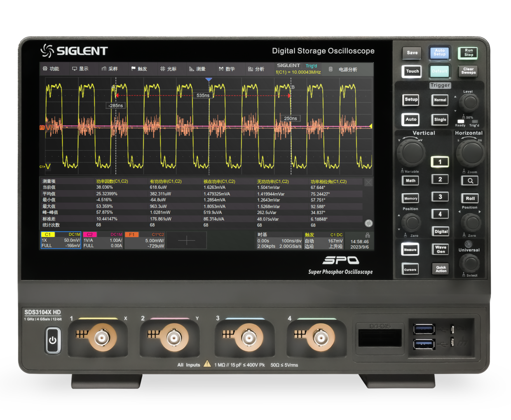
Task: Push the Math button
Action: click(x=410, y=181)
